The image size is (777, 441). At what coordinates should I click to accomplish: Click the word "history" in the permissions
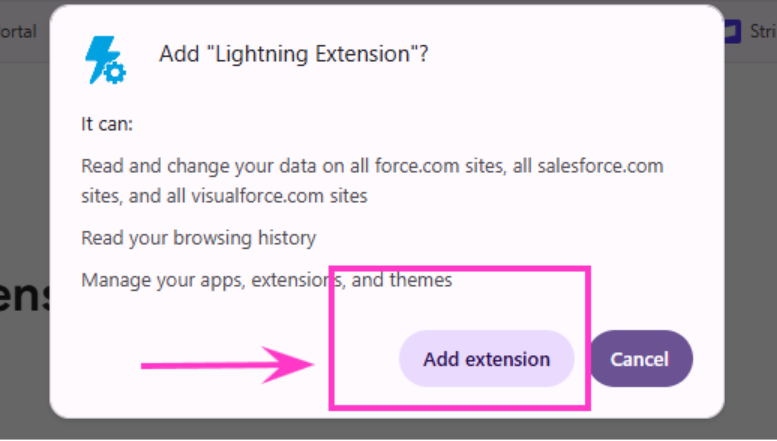286,238
